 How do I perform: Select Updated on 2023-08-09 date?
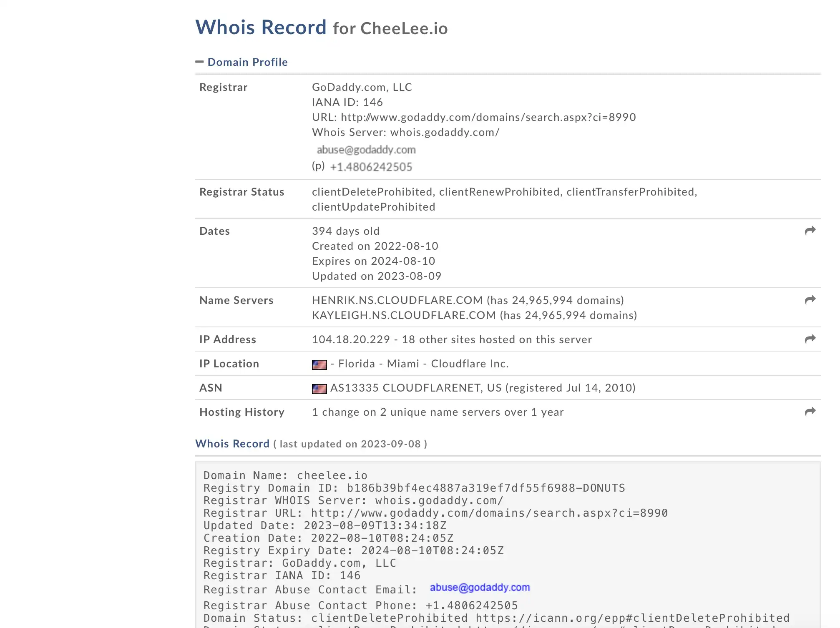click(377, 276)
